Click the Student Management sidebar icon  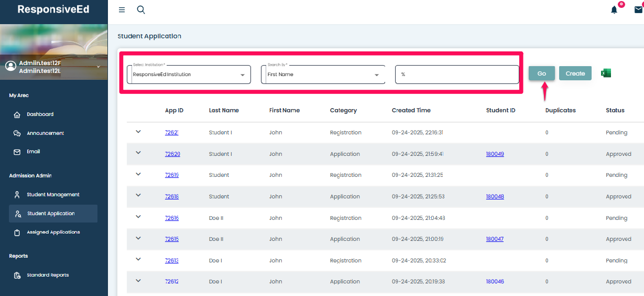tap(17, 195)
